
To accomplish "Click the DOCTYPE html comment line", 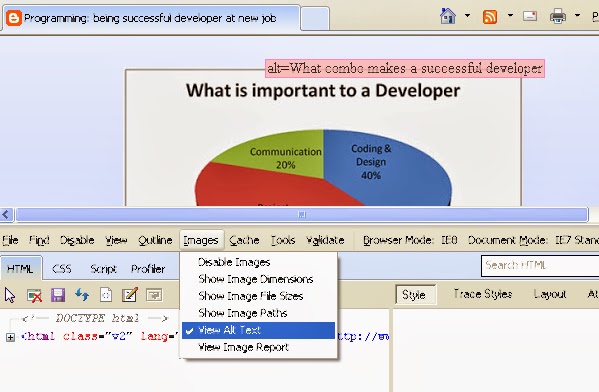I will pyautogui.click(x=95, y=318).
